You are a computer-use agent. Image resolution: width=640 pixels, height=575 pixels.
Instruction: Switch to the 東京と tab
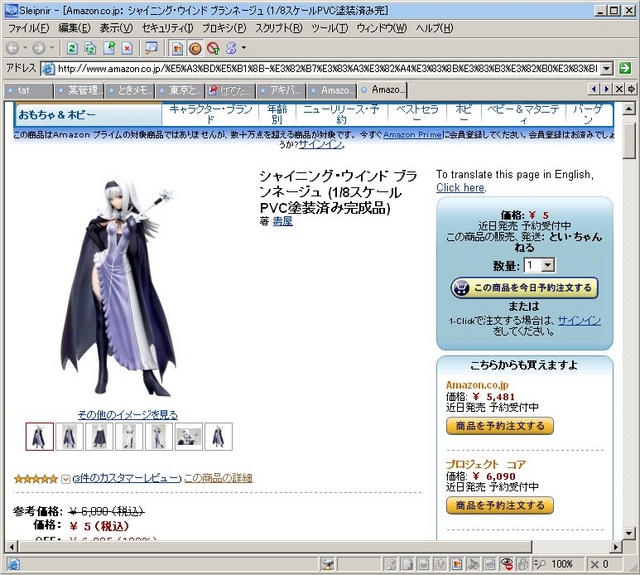point(180,91)
